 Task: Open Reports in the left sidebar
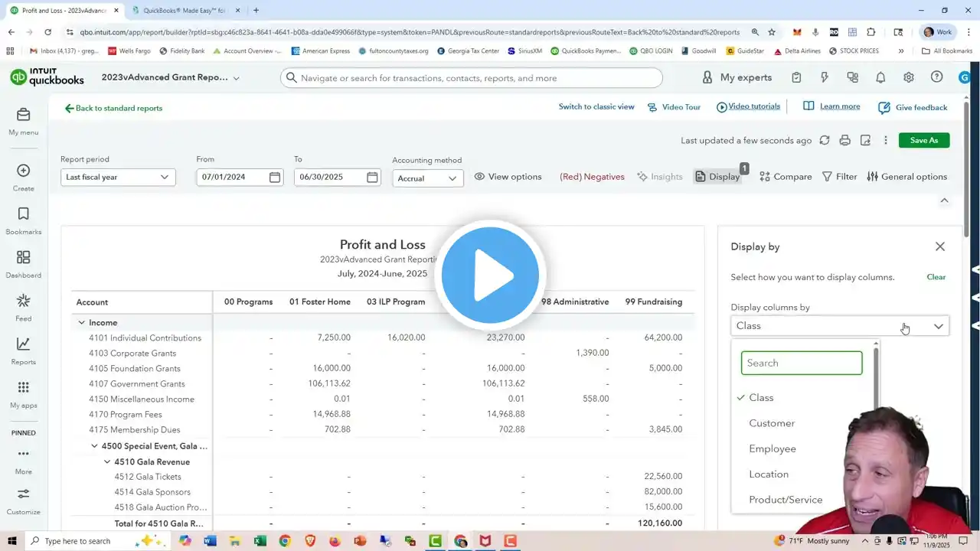point(23,350)
